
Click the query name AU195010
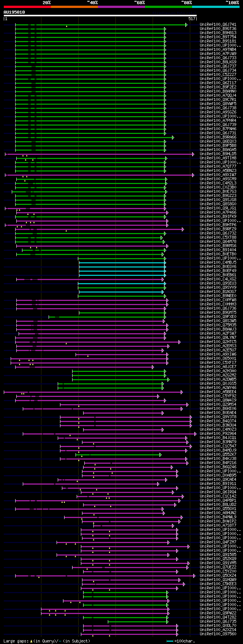pyautogui.click(x=14, y=12)
